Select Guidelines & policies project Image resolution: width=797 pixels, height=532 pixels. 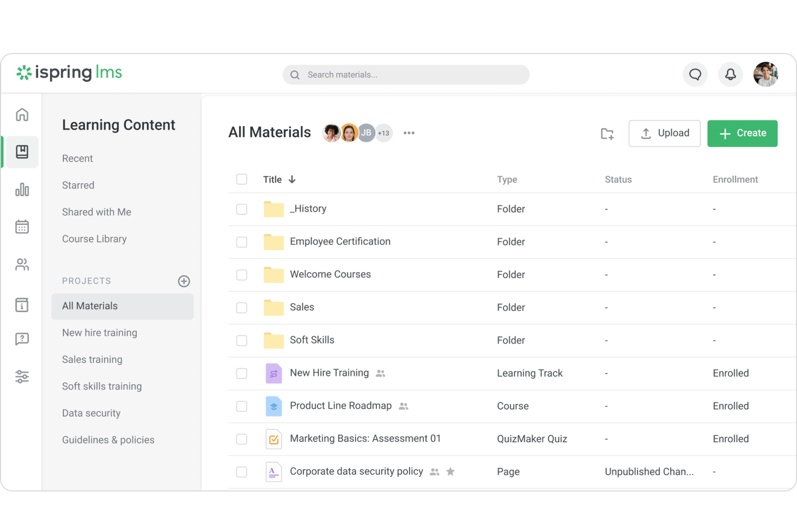pyautogui.click(x=108, y=440)
